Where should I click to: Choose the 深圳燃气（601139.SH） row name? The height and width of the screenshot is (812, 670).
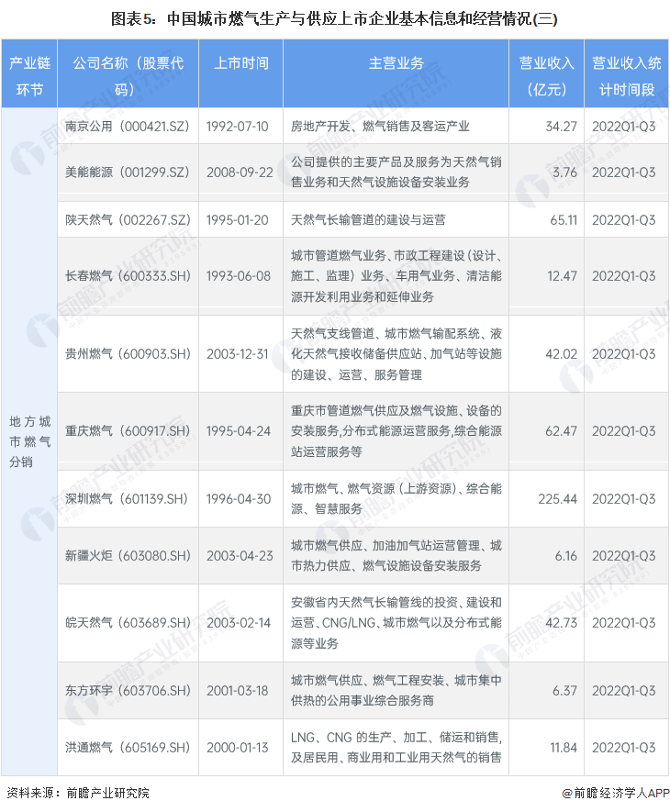(128, 498)
